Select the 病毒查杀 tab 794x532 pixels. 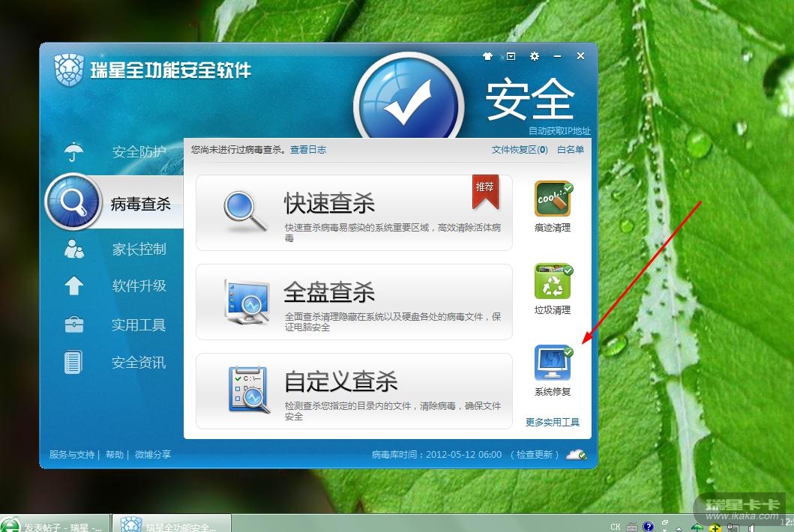(114, 202)
